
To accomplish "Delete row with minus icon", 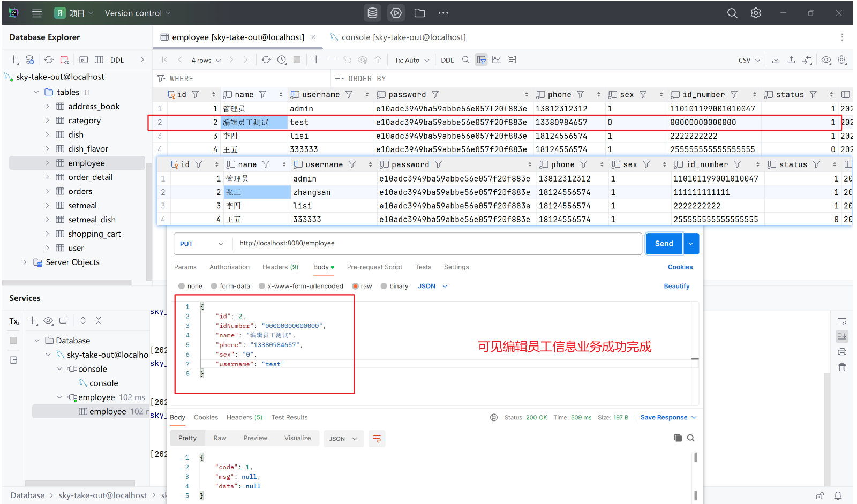I will tap(332, 59).
